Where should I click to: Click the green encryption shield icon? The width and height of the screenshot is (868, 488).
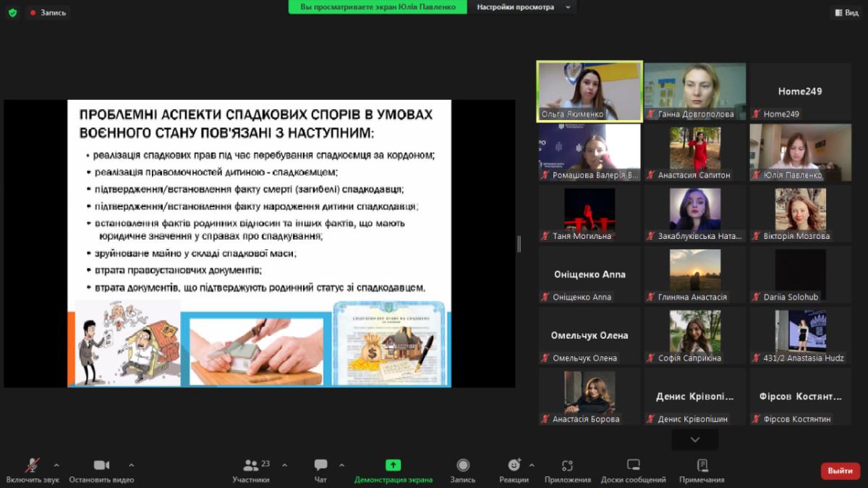pyautogui.click(x=12, y=12)
